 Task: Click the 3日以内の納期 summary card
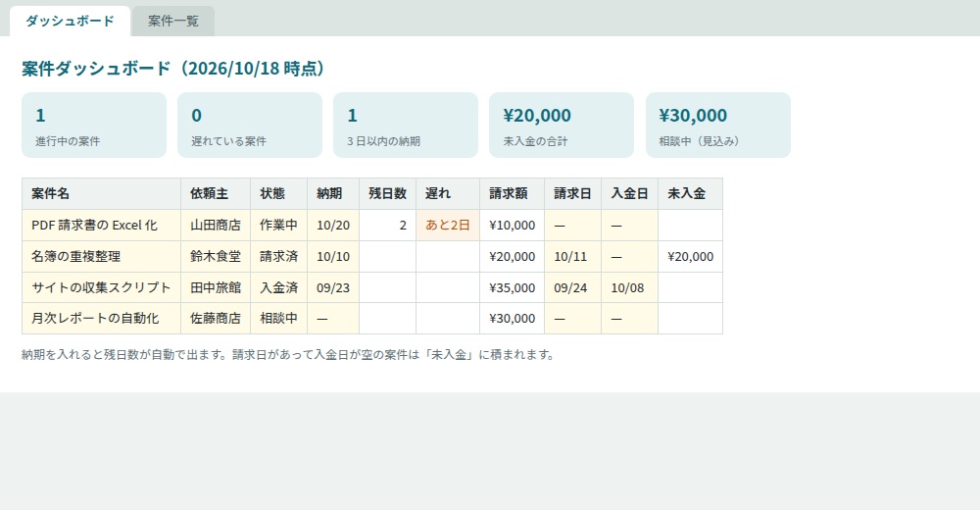(x=406, y=126)
